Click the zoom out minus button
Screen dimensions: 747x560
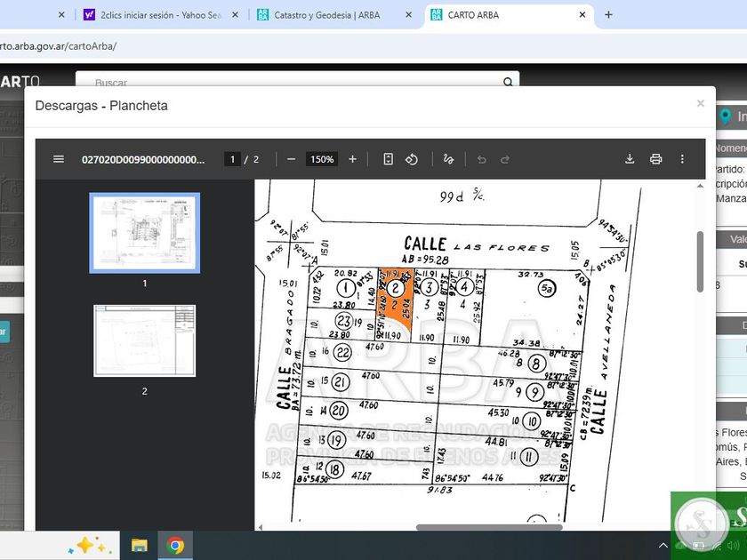[x=291, y=159]
